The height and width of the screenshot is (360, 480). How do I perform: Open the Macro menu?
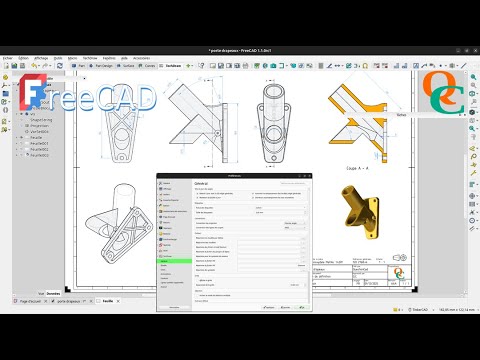point(72,58)
